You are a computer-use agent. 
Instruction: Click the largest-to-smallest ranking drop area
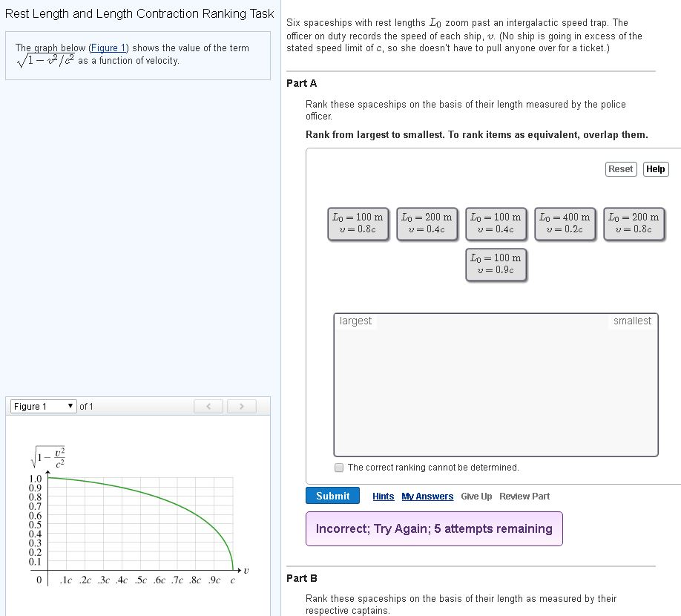496,384
